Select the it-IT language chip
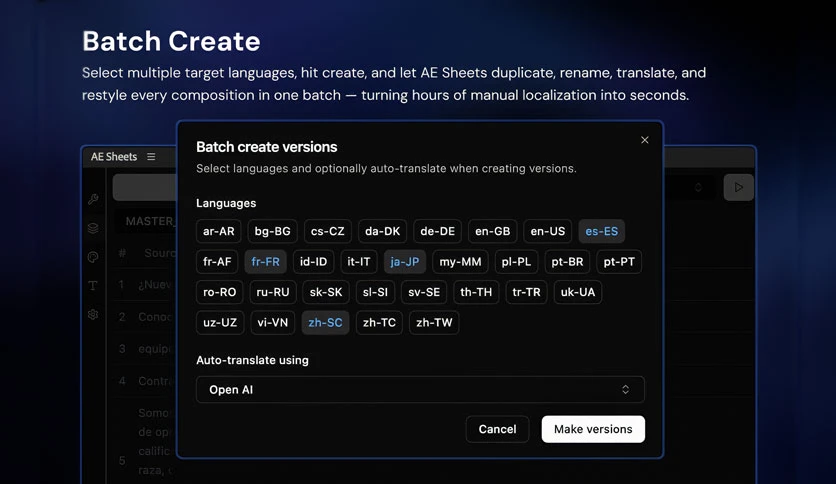836x484 pixels. pos(359,262)
